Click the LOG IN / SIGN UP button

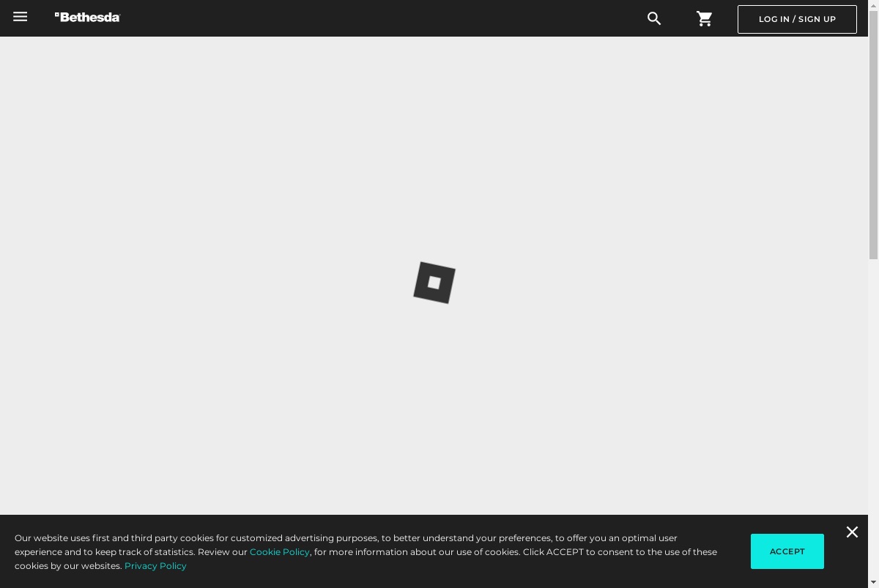tap(797, 19)
